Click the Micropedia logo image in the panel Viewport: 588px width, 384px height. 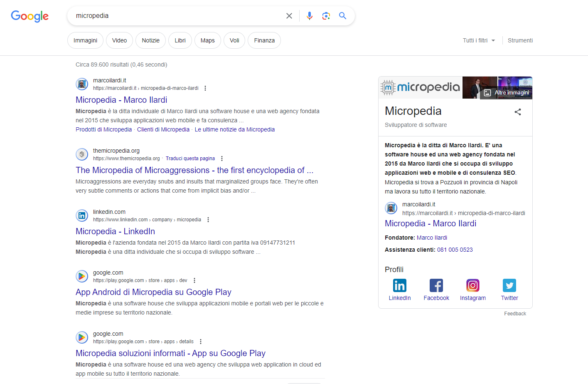pyautogui.click(x=420, y=87)
